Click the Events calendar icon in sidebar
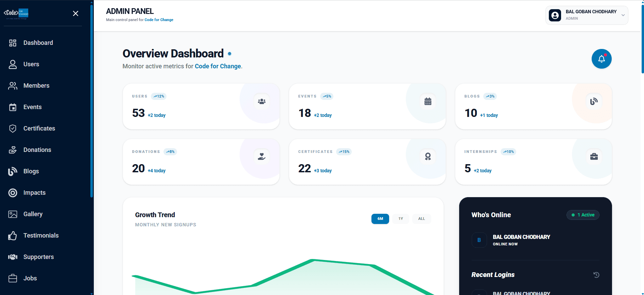The height and width of the screenshot is (295, 644). pyautogui.click(x=13, y=107)
